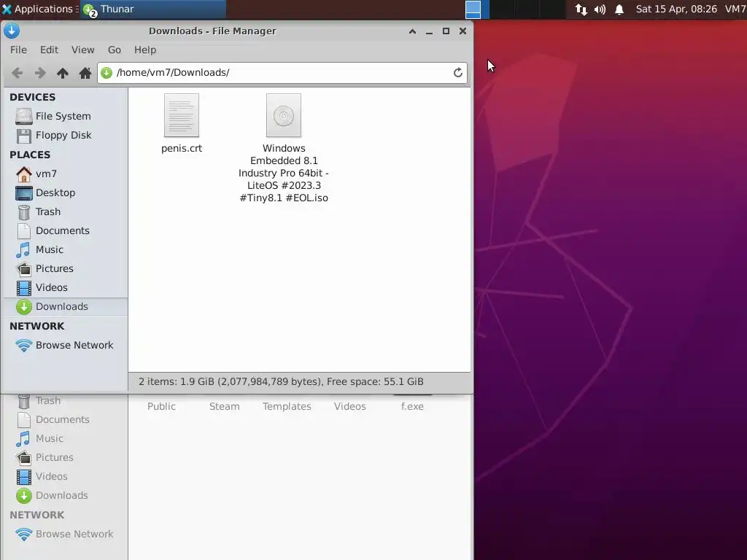Click the clock showing Sat 15 Apr
Image resolution: width=747 pixels, height=560 pixels.
676,9
